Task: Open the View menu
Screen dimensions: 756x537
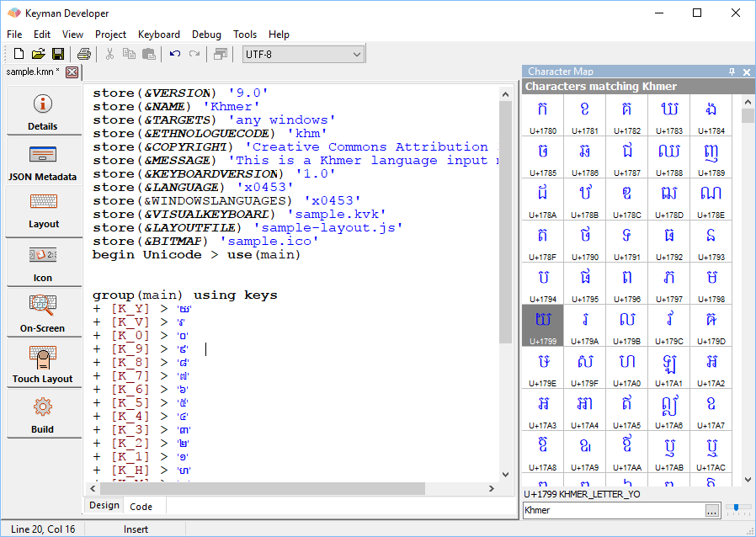Action: click(x=72, y=35)
